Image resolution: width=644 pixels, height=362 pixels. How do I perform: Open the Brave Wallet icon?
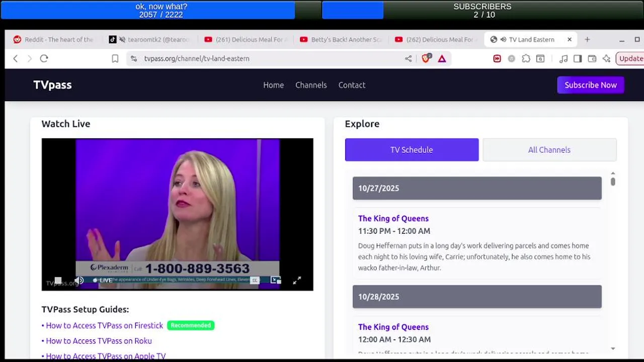592,59
